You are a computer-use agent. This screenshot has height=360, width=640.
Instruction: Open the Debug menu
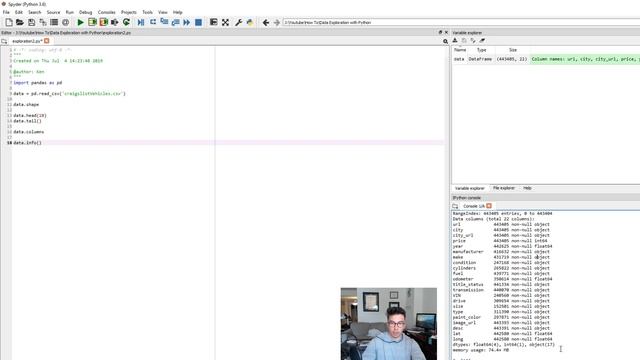coord(85,12)
